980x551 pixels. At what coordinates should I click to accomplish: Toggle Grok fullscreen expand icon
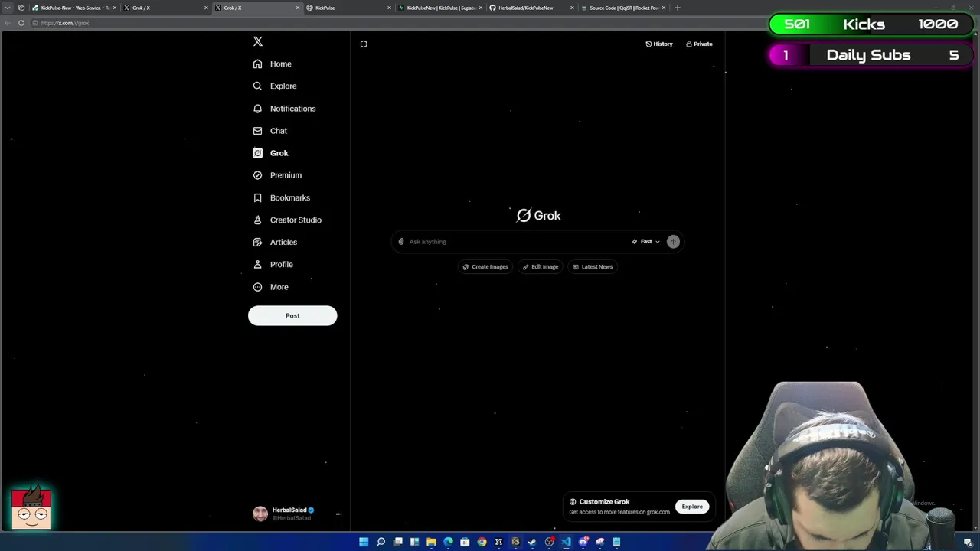coord(364,44)
